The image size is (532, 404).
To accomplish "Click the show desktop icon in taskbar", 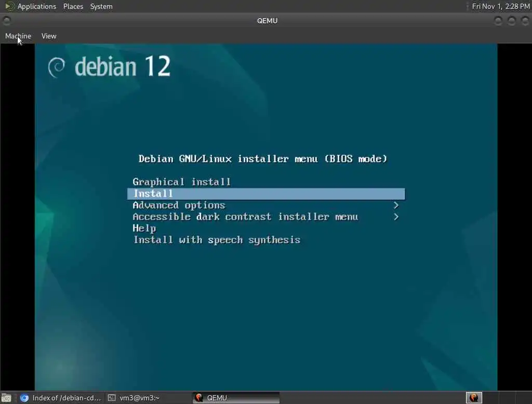I will pos(6,398).
